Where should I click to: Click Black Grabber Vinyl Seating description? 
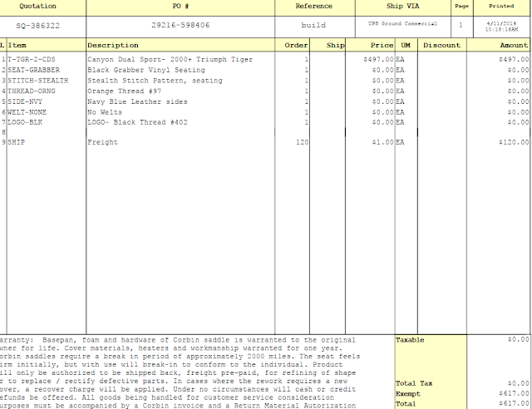tap(146, 70)
